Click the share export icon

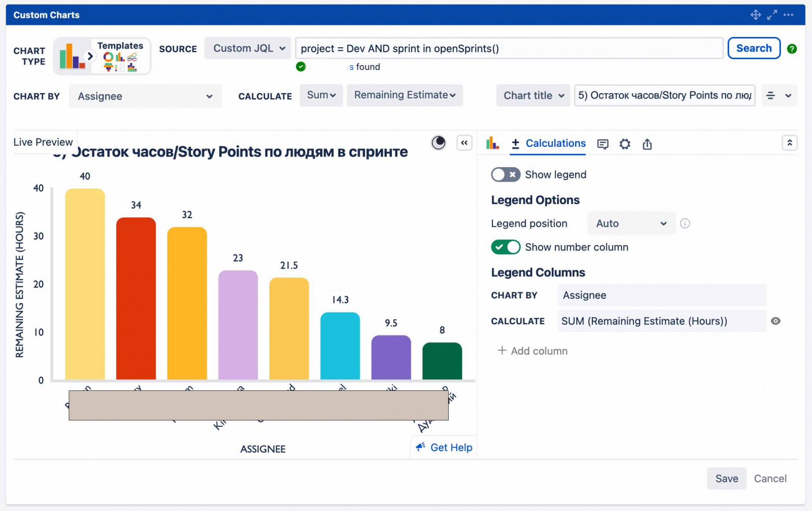coord(647,144)
